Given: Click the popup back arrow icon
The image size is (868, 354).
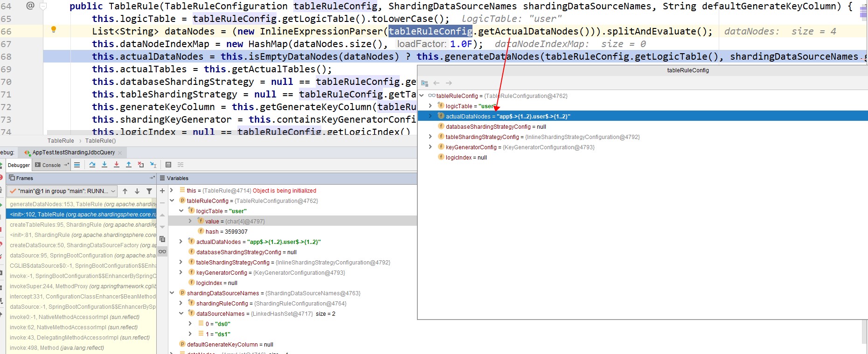Looking at the screenshot, I should [x=437, y=83].
